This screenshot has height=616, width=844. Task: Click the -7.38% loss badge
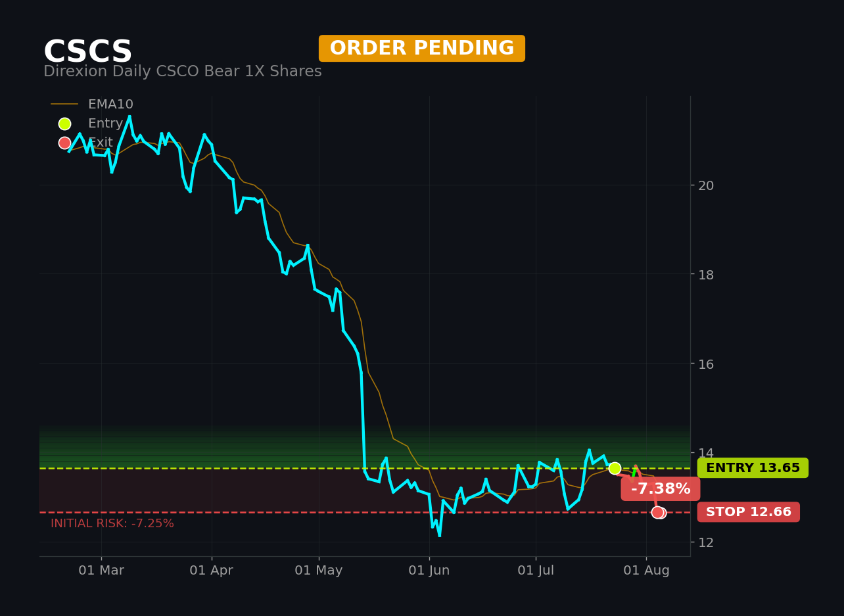(661, 489)
